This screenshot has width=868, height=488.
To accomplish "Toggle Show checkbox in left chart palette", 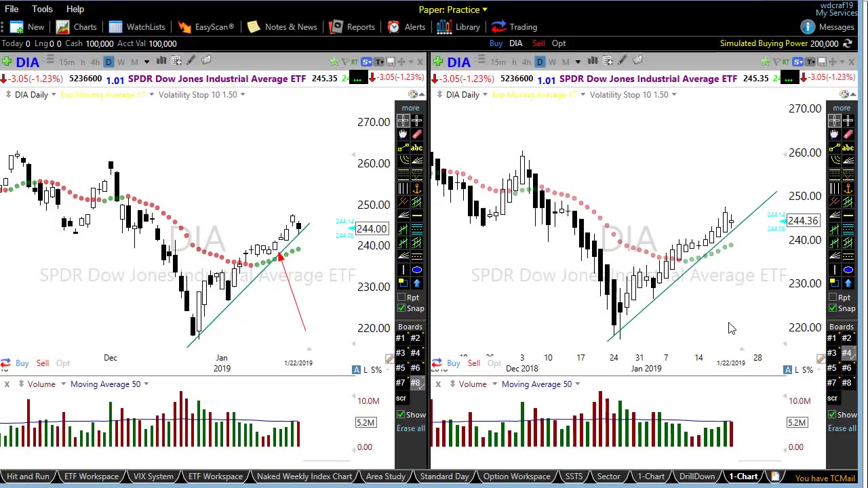I will click(401, 415).
